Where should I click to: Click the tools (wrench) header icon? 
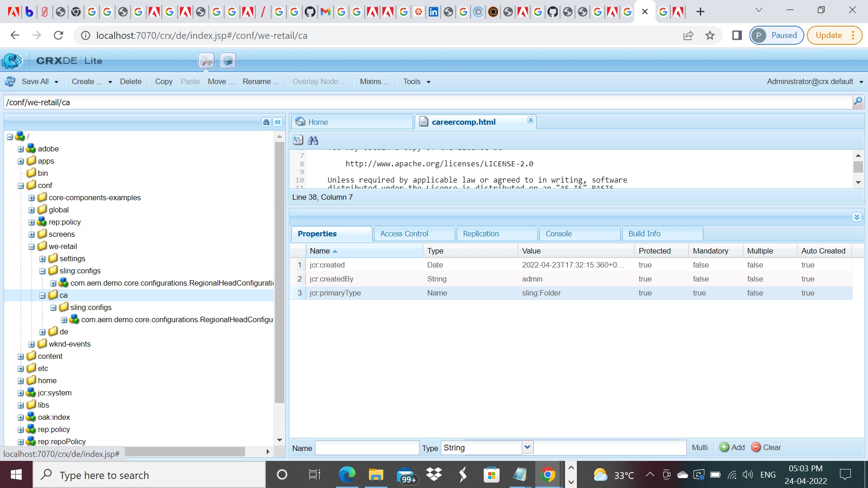[206, 61]
